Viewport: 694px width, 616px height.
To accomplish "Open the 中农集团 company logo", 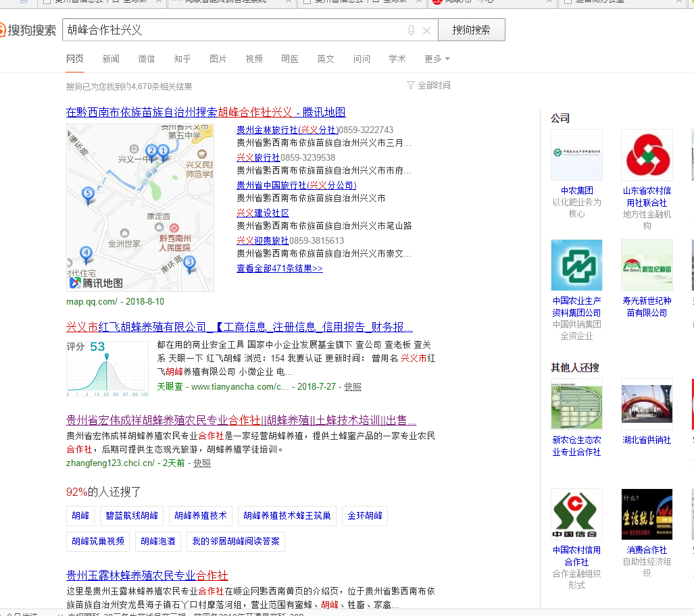I will pyautogui.click(x=576, y=155).
